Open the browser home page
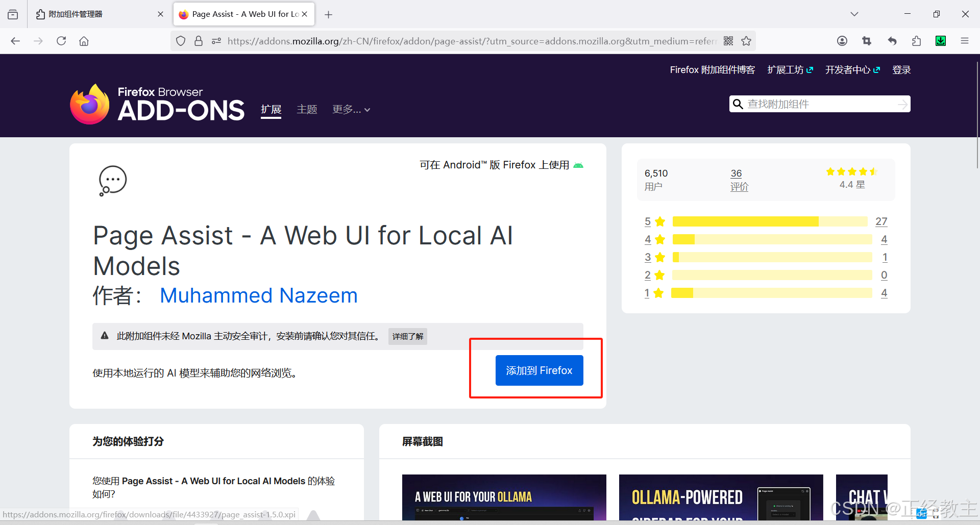The width and height of the screenshot is (980, 525). pos(84,41)
